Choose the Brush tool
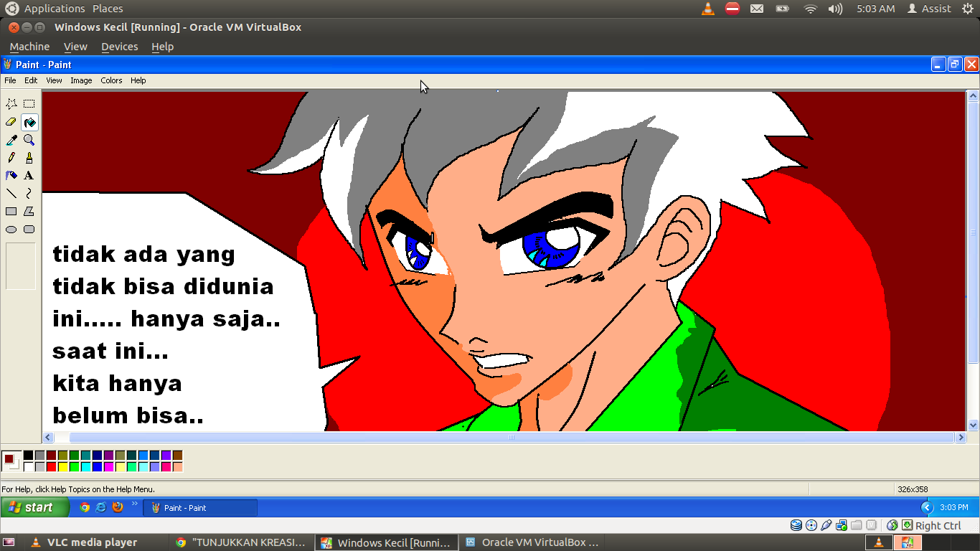 point(29,158)
